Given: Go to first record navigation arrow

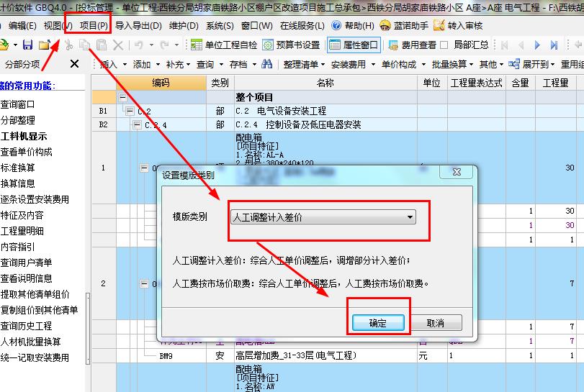Looking at the screenshot, I should 505,45.
